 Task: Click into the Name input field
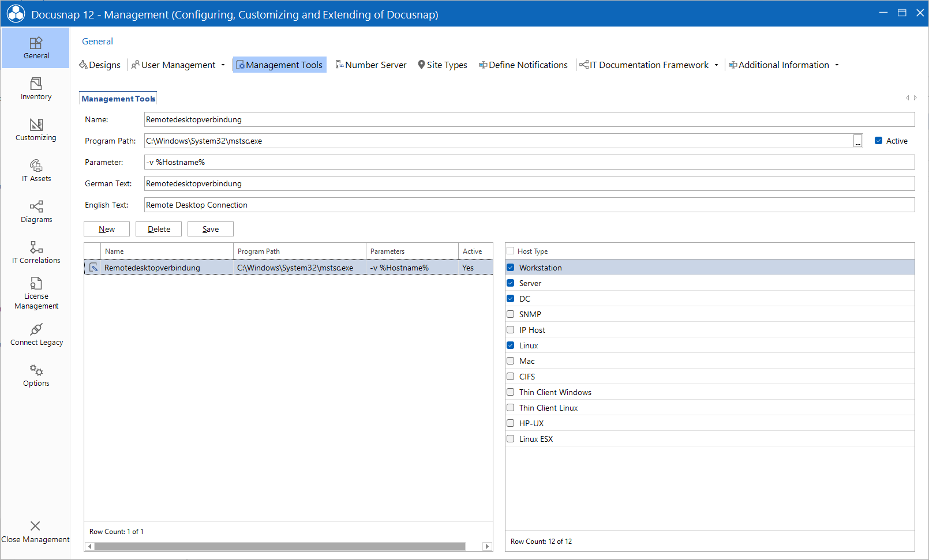(529, 119)
